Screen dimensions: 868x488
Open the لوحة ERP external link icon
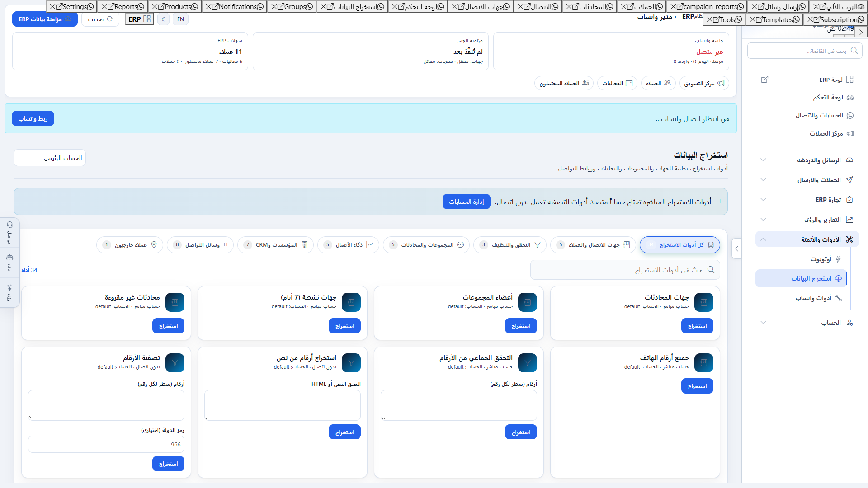[x=764, y=80]
